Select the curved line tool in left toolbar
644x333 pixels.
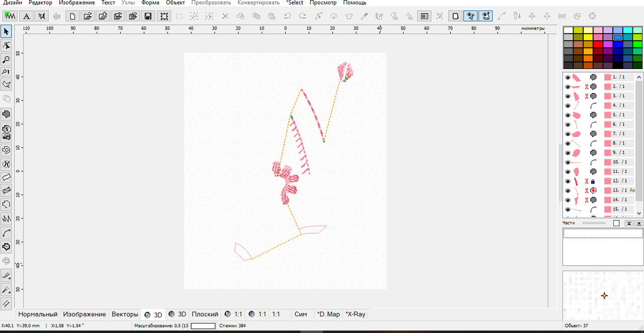pos(7,233)
